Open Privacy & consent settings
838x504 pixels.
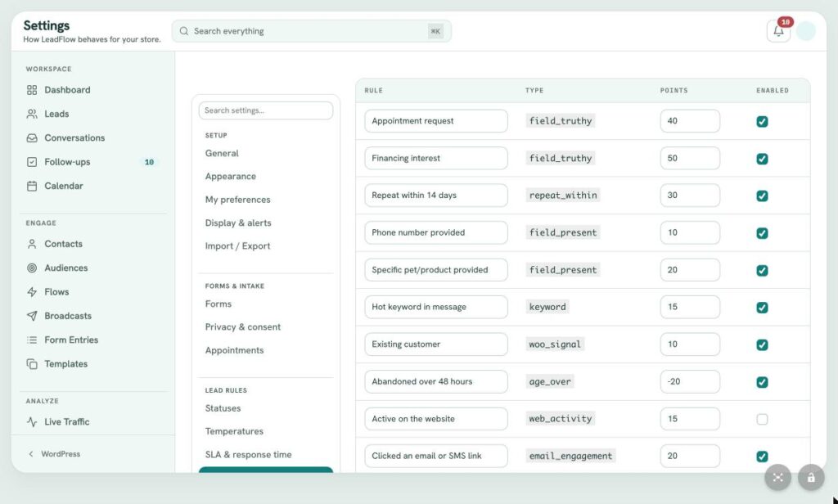[242, 327]
